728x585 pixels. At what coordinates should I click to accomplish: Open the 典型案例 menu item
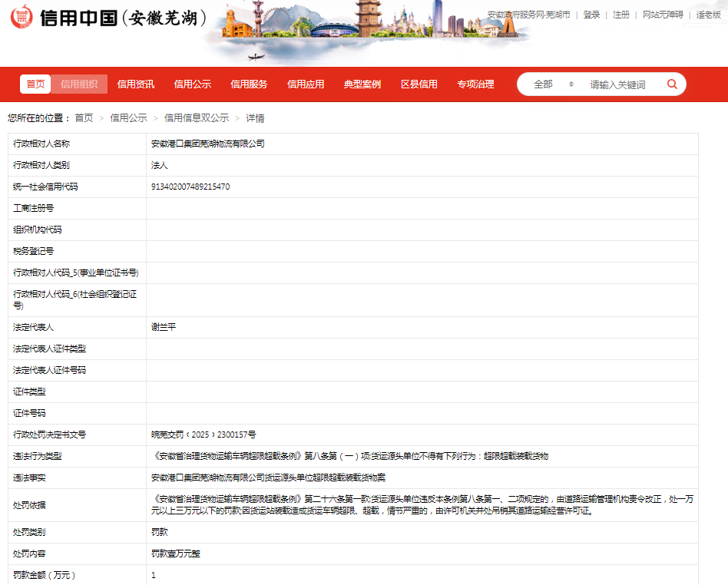pos(362,84)
